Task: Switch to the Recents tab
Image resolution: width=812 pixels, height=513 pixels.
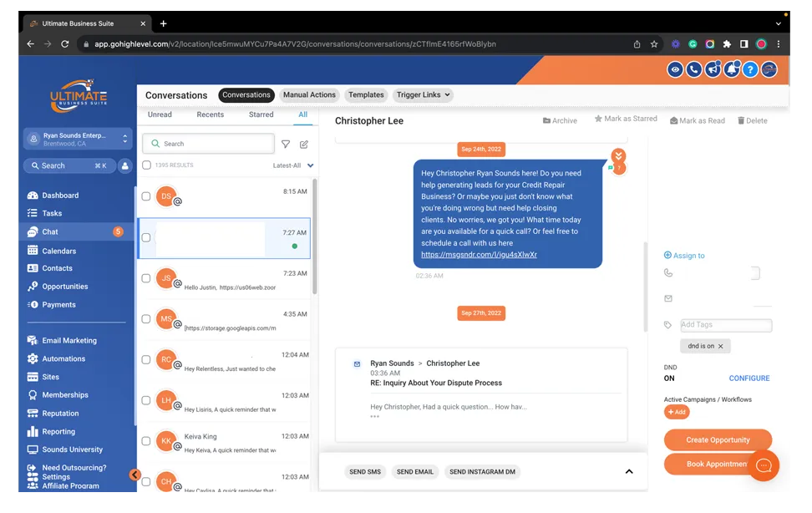Action: point(211,114)
